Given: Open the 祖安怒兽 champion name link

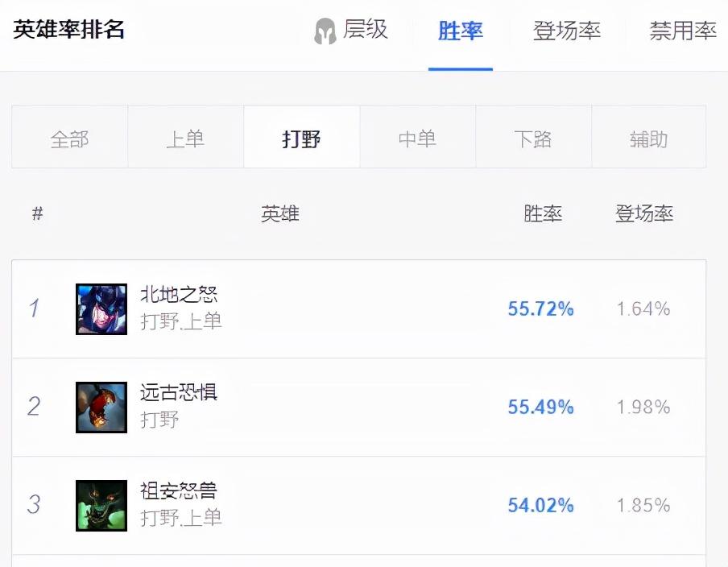Looking at the screenshot, I should [x=179, y=490].
